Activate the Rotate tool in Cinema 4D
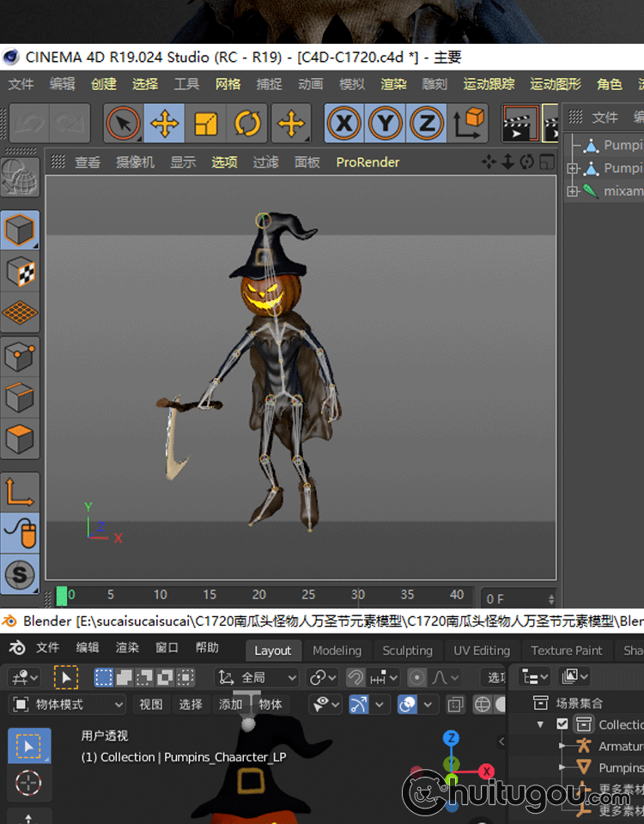The image size is (644, 824). [247, 124]
